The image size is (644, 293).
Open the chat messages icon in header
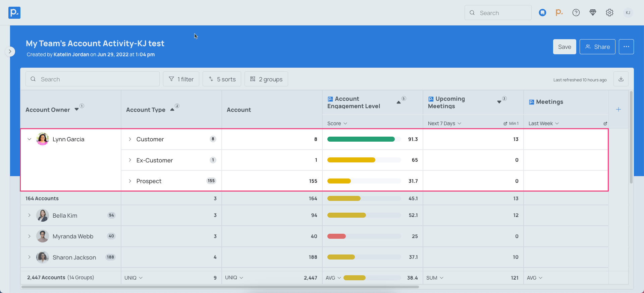pyautogui.click(x=542, y=13)
